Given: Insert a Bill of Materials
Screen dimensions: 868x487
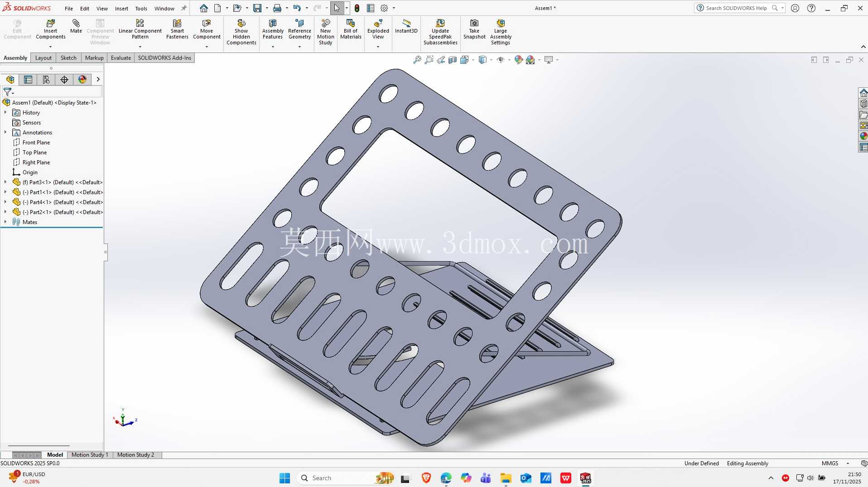Looking at the screenshot, I should tap(351, 29).
